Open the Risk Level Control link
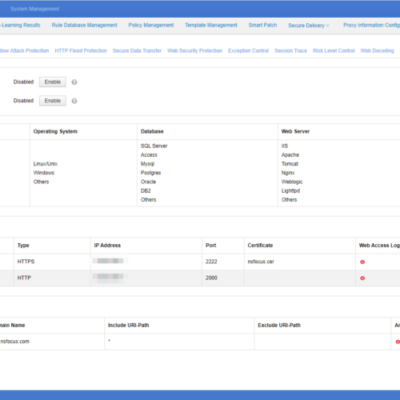This screenshot has height=400, width=400. 334,51
